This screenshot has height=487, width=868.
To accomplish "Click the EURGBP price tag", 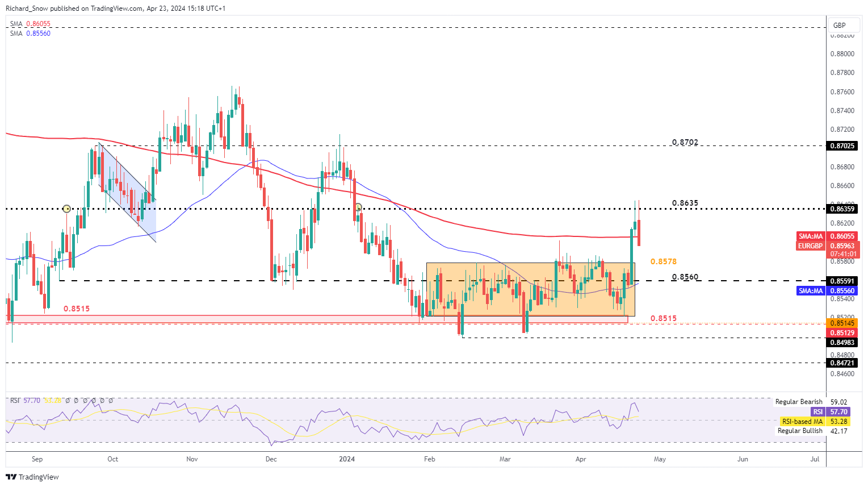I will click(810, 246).
